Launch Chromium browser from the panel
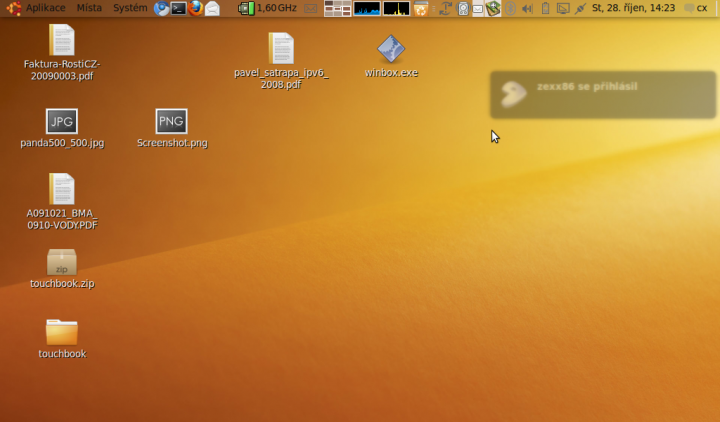720x422 pixels. click(x=161, y=8)
